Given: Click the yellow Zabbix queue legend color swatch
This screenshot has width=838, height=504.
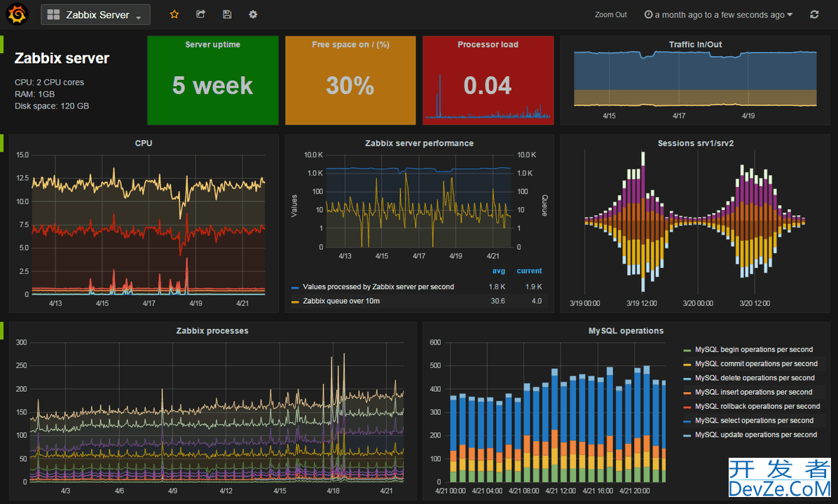Looking at the screenshot, I should pos(294,302).
